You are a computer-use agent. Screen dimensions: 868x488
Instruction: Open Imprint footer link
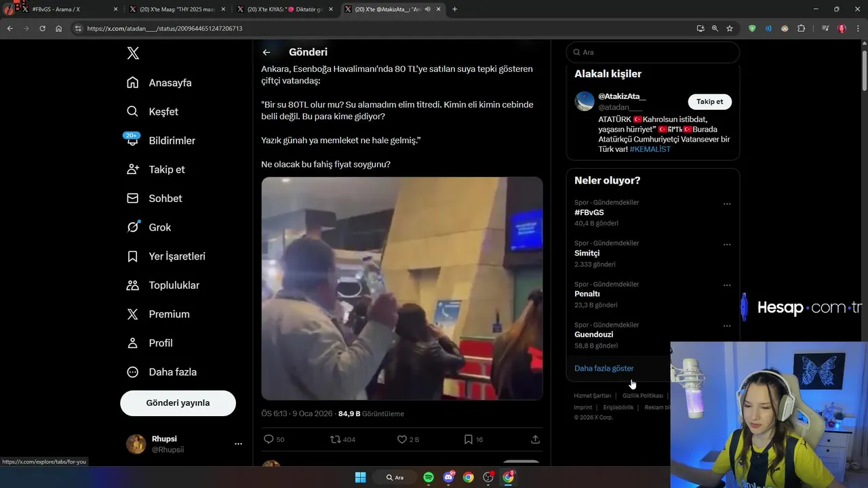[x=583, y=407]
